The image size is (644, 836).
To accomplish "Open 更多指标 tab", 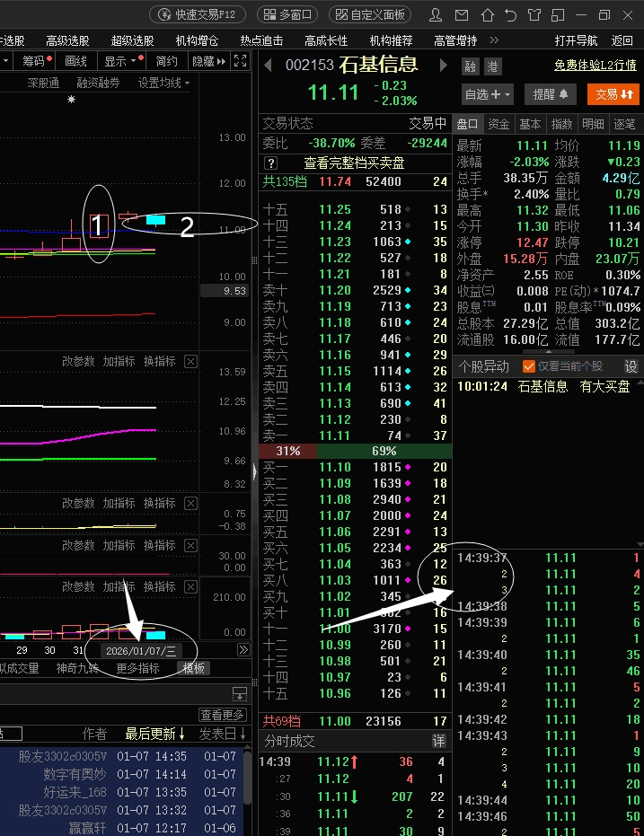I will pos(137,669).
